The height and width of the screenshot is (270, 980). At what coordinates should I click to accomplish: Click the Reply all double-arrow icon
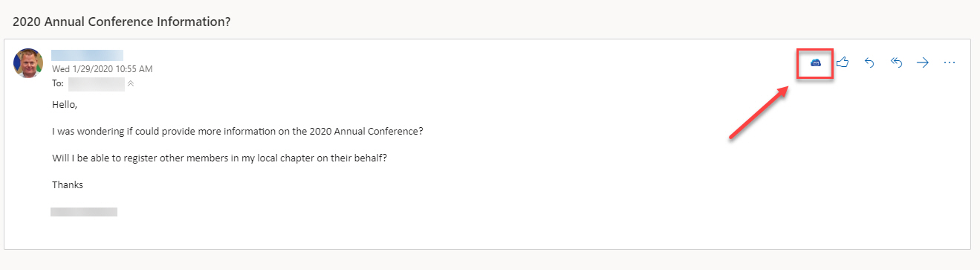[896, 63]
